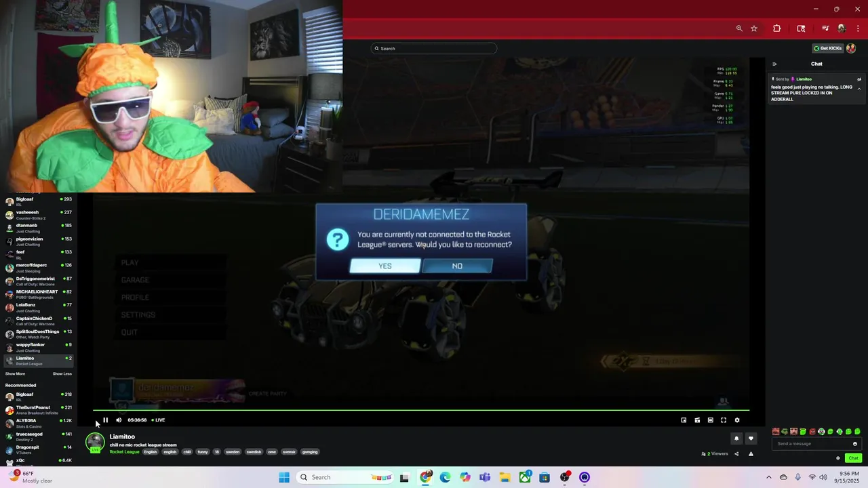Open MICHAELIONHEART channel in sidebar
Image resolution: width=868 pixels, height=488 pixels.
38,294
